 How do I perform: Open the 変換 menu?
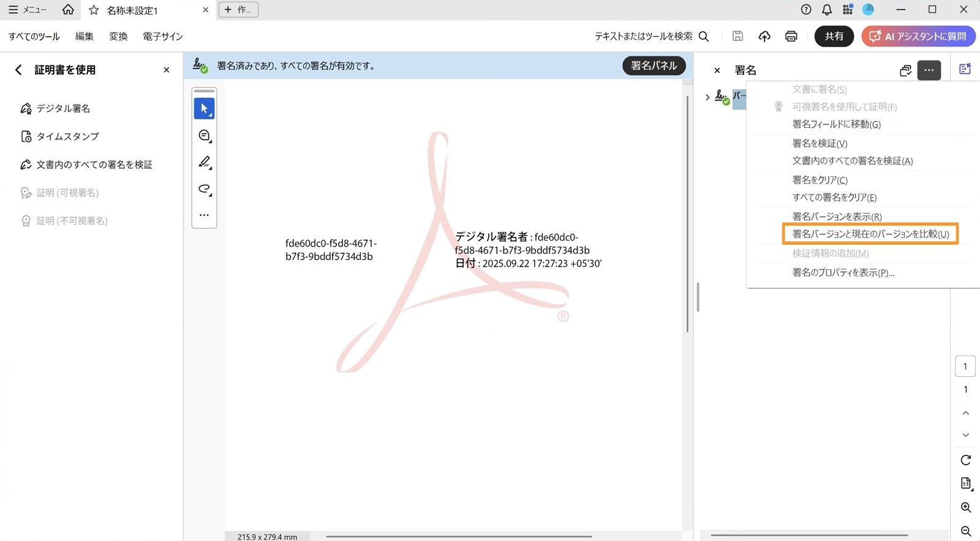(x=118, y=36)
